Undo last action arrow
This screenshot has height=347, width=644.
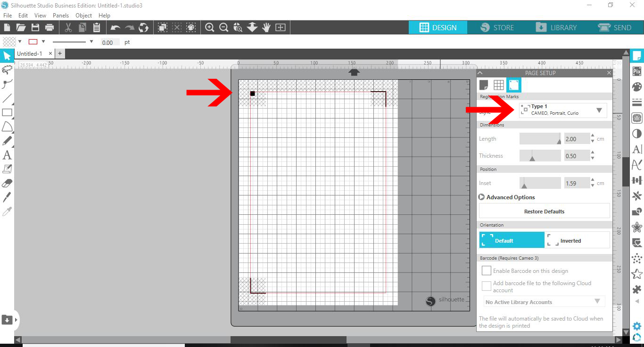pyautogui.click(x=116, y=27)
